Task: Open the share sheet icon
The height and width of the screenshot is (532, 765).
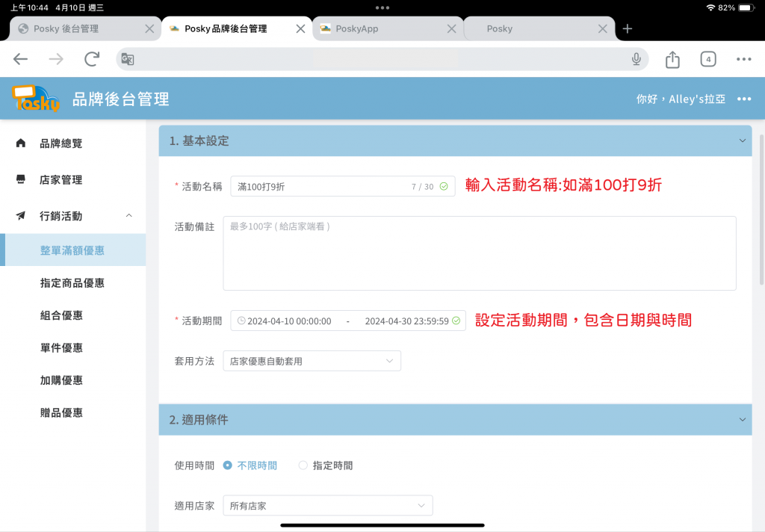Action: [x=672, y=59]
